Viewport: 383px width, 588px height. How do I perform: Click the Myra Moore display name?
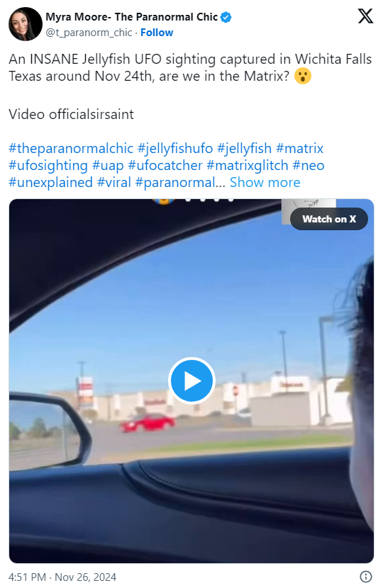tap(132, 17)
